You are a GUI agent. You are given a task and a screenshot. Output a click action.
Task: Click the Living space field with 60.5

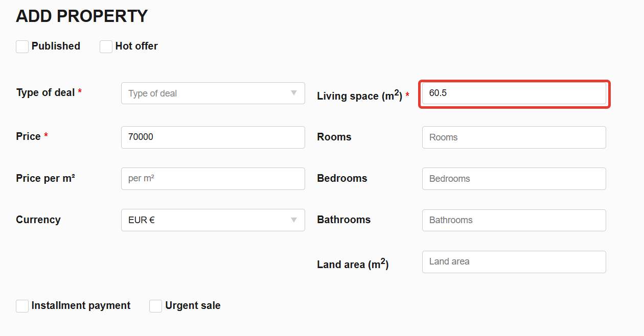pyautogui.click(x=514, y=93)
